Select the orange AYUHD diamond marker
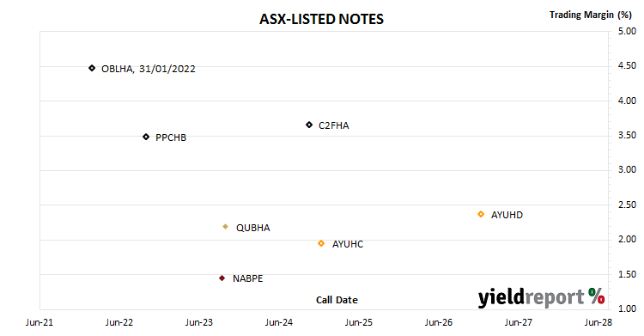 point(481,214)
